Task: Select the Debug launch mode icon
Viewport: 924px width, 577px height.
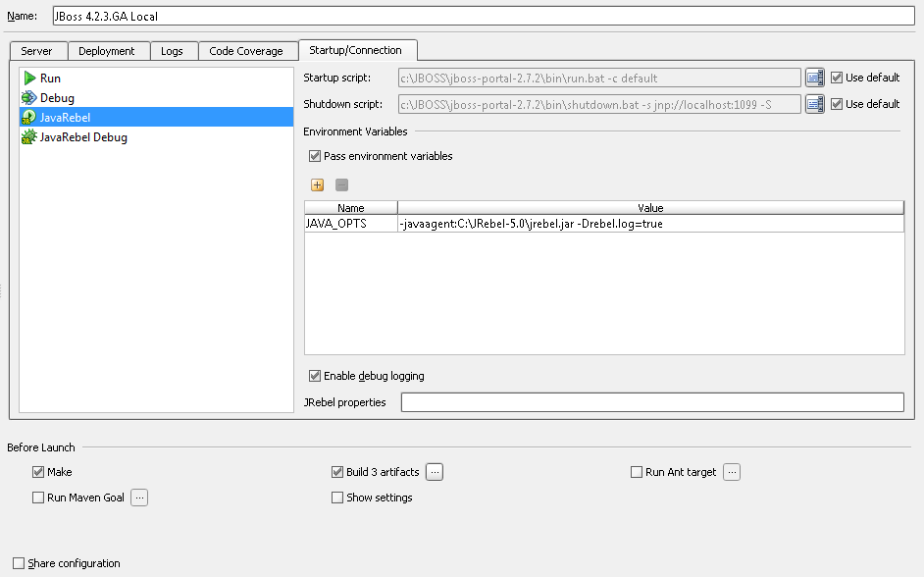Action: click(x=29, y=97)
